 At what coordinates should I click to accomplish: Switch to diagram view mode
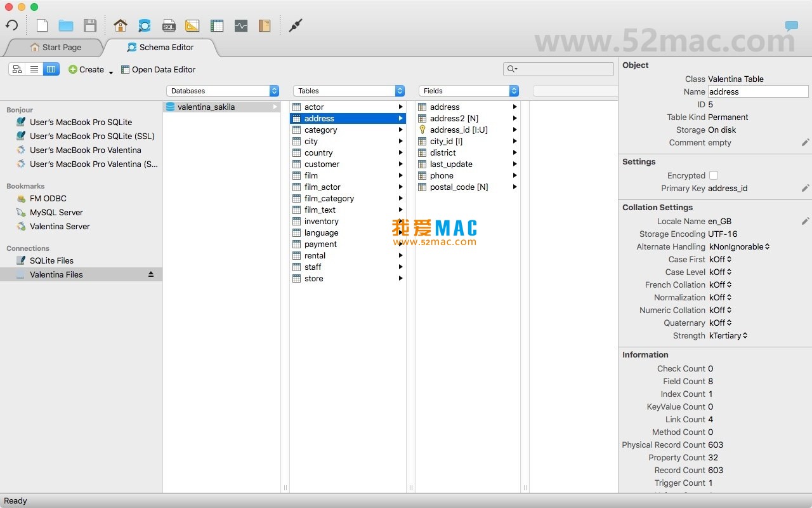(x=16, y=69)
